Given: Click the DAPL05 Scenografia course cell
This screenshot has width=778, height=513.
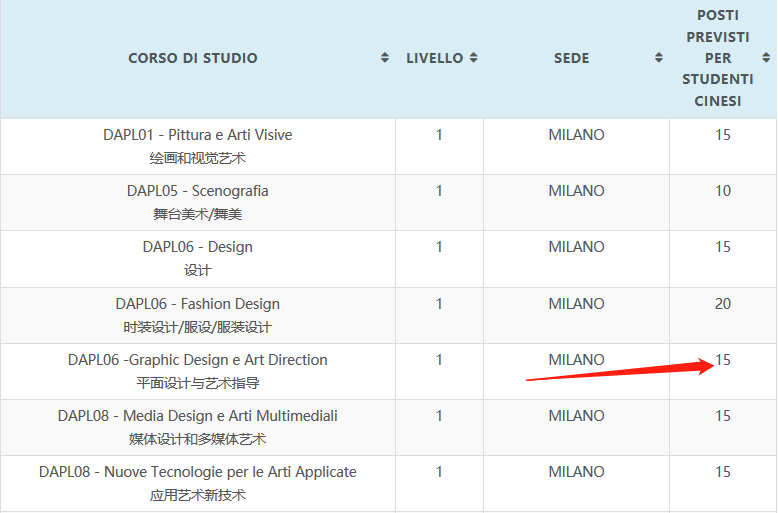Looking at the screenshot, I should click(198, 191).
